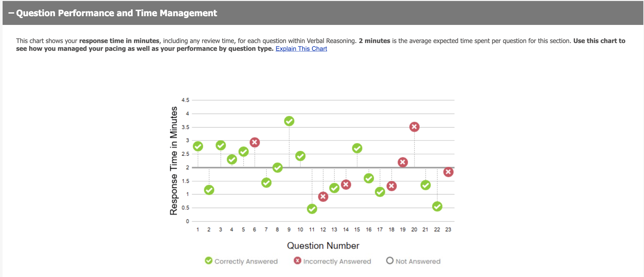Viewport: 644px width, 277px height.
Task: Click the incorrect marker for question 19
Action: tap(403, 162)
